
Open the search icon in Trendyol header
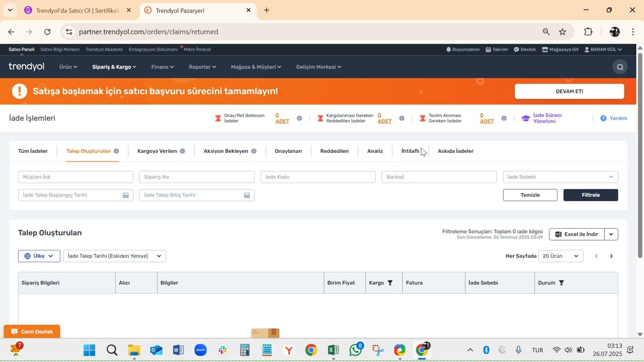point(620,67)
